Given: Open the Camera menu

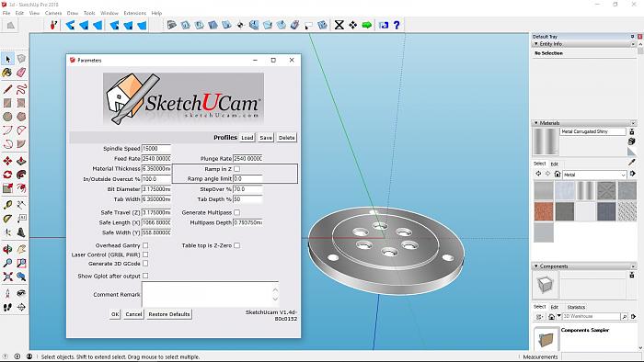Looking at the screenshot, I should tap(53, 13).
